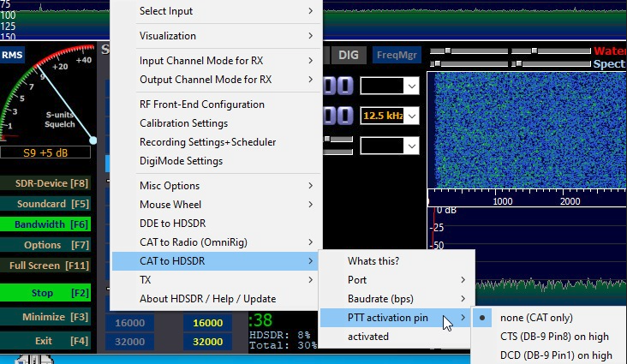Click 2000 on the audio frequency scale
Screen dimensions: 627x364
click(x=570, y=201)
